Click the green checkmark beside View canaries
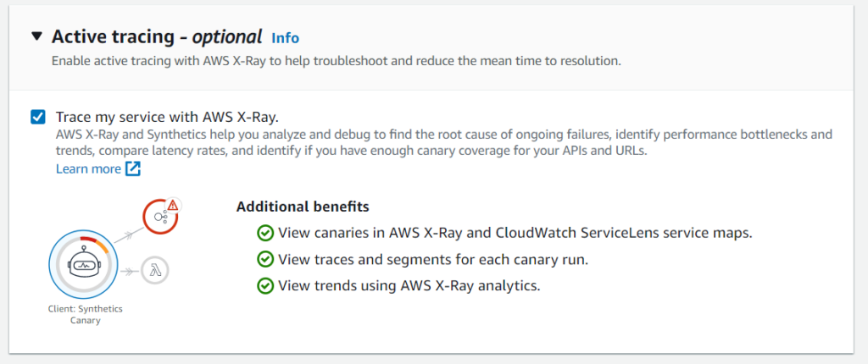The image size is (868, 364). tap(265, 233)
